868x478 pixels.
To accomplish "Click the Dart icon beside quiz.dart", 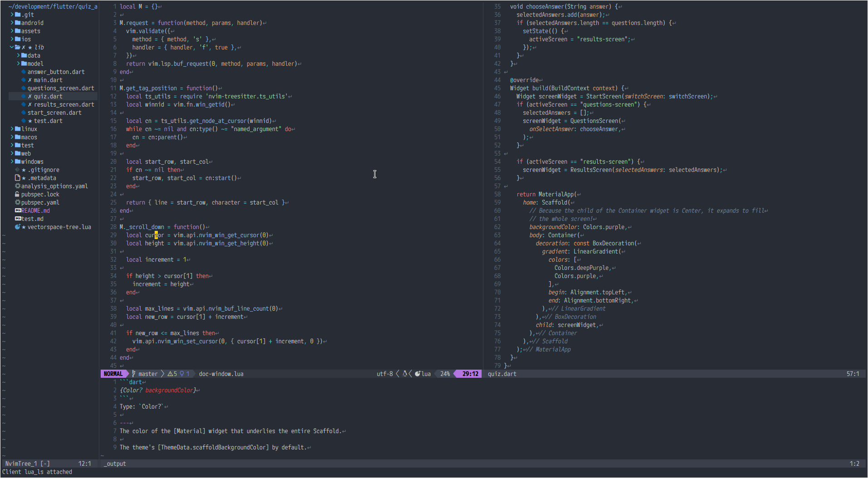I will click(x=24, y=96).
